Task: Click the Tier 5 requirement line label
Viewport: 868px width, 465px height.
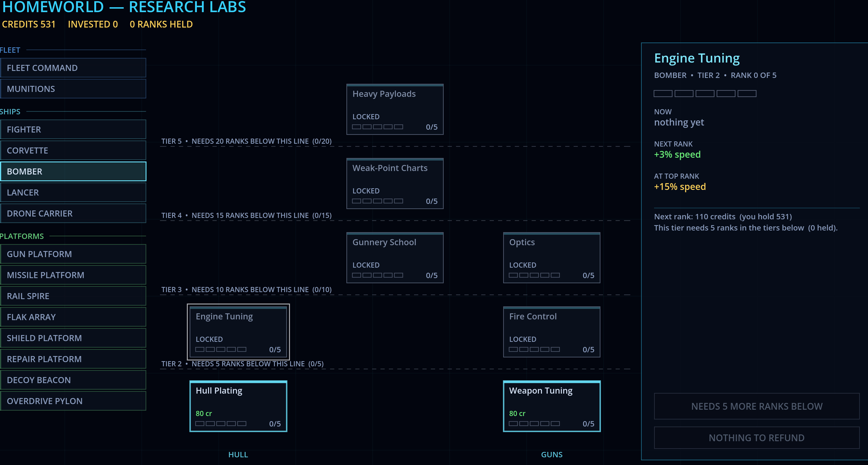Action: pyautogui.click(x=246, y=141)
